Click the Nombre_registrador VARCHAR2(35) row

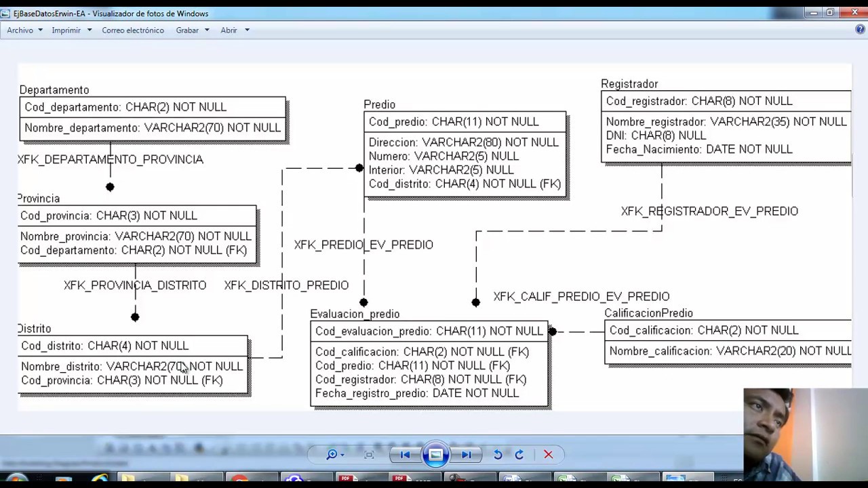pyautogui.click(x=726, y=121)
